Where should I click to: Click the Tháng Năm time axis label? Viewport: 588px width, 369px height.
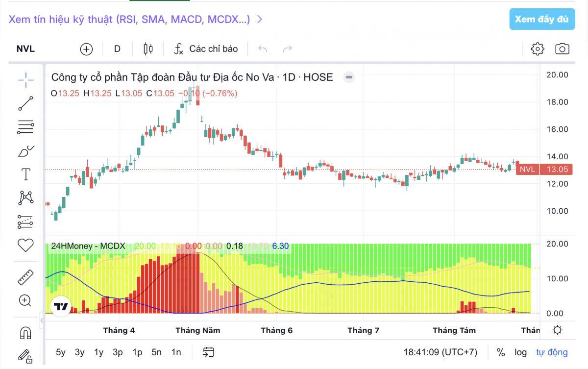[x=198, y=330]
